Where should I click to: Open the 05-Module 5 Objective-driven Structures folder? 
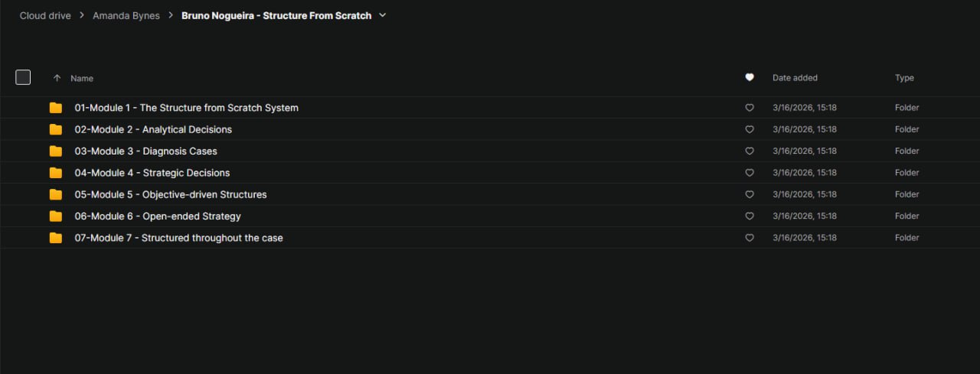(x=170, y=194)
